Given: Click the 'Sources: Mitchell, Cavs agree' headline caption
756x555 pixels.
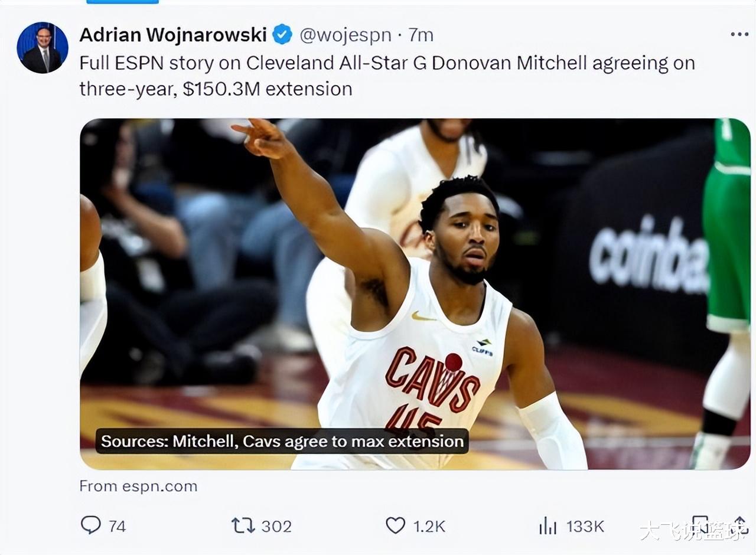Looking at the screenshot, I should tap(282, 441).
